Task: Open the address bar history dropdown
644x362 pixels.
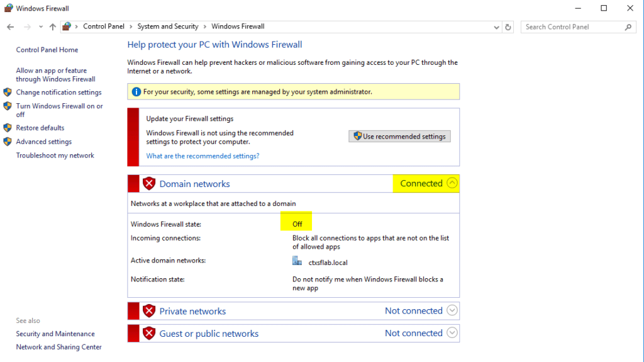Action: click(x=496, y=27)
